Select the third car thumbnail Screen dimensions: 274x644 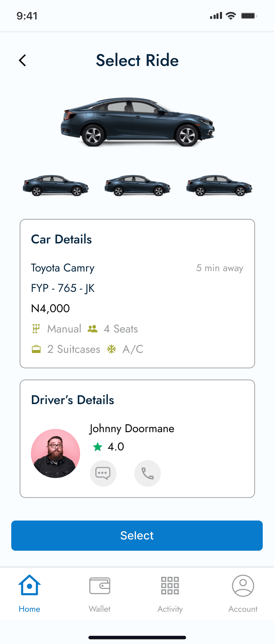pyautogui.click(x=219, y=186)
